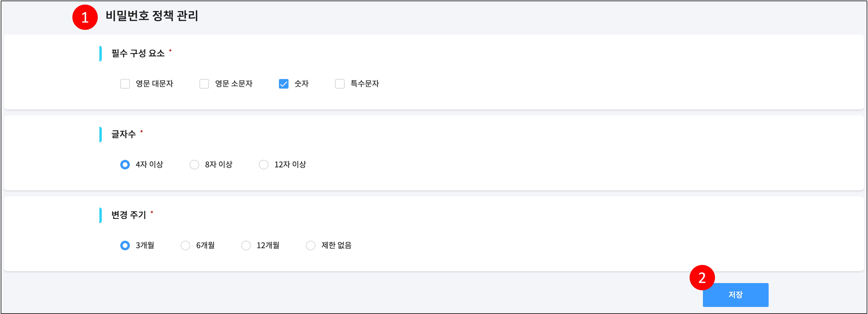This screenshot has height=314, width=868.
Task: Select the 6개월 radio button
Action: click(185, 245)
